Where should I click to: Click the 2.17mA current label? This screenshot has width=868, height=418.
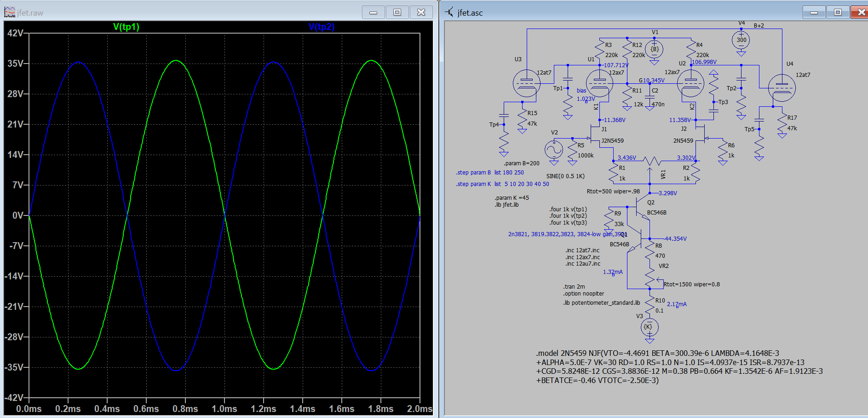[x=677, y=304]
